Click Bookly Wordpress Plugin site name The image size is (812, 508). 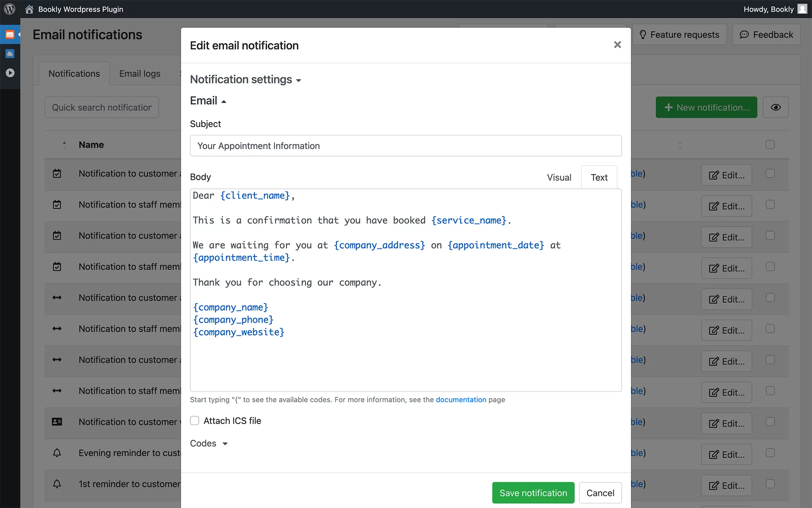(x=81, y=9)
